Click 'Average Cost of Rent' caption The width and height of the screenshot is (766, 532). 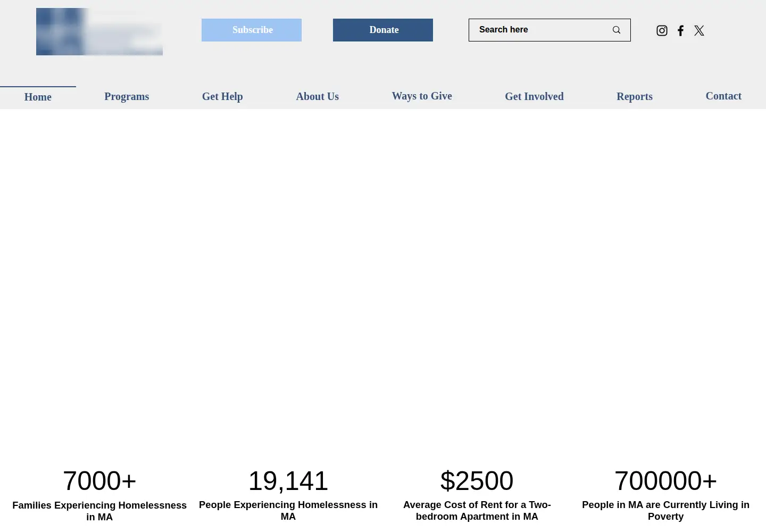[477, 510]
